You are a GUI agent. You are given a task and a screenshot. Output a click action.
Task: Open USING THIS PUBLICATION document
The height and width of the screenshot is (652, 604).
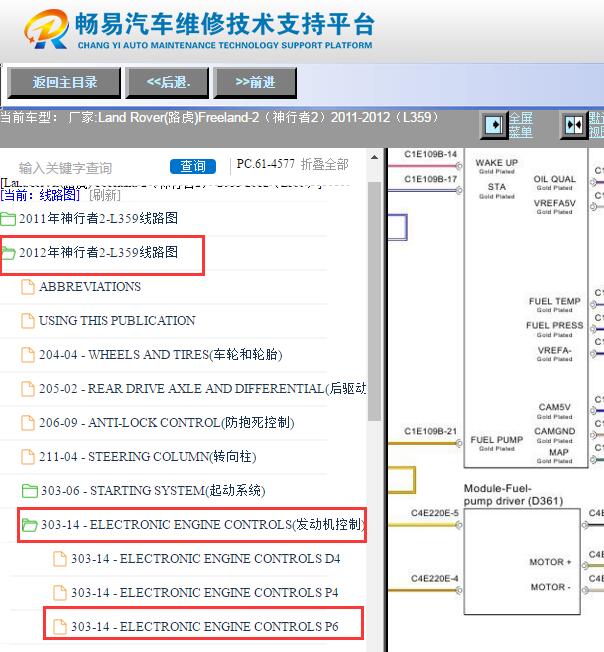[x=117, y=321]
